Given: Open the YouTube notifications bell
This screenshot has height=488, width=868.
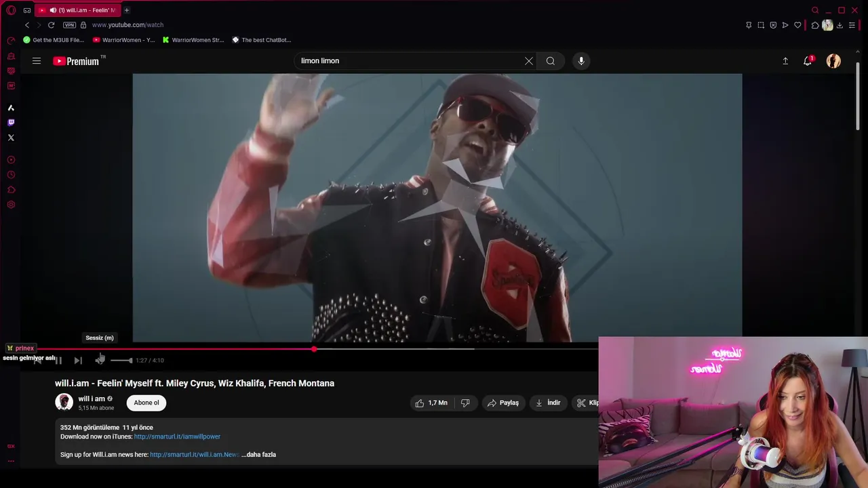Looking at the screenshot, I should pyautogui.click(x=808, y=61).
